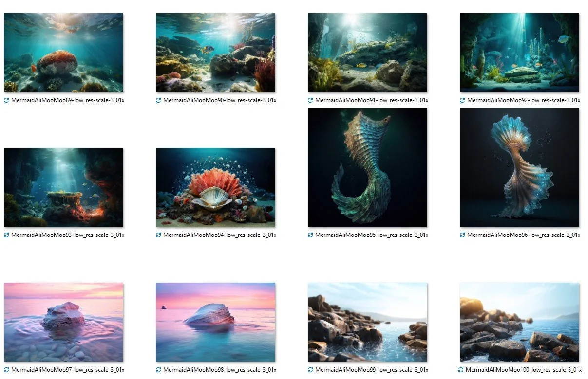The width and height of the screenshot is (588, 379).
Task: Click the sync status icon for MermaidAliMooMoo90
Action: click(158, 100)
